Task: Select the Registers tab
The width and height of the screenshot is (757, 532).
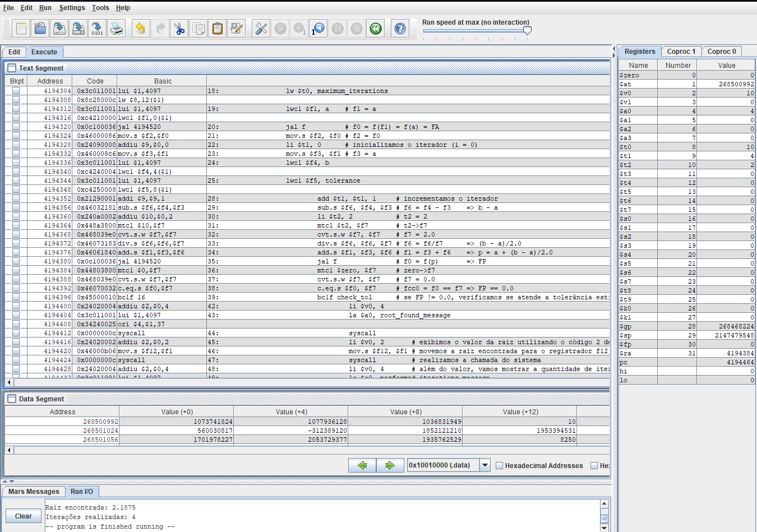Action: point(640,52)
